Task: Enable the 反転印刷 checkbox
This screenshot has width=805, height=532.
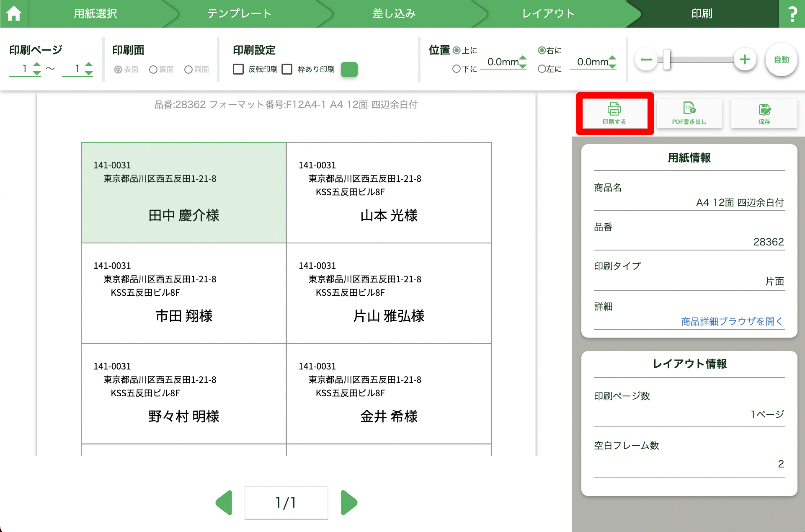Action: (x=238, y=69)
